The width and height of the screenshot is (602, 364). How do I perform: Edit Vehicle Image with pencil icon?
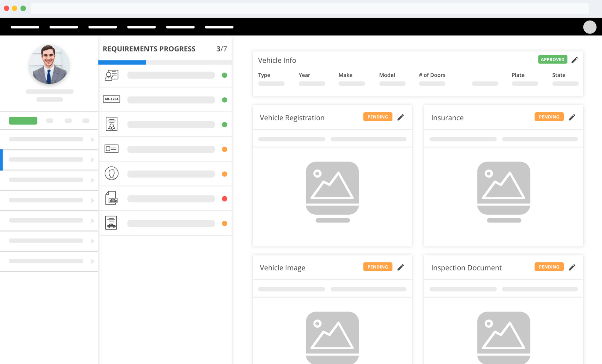(400, 267)
